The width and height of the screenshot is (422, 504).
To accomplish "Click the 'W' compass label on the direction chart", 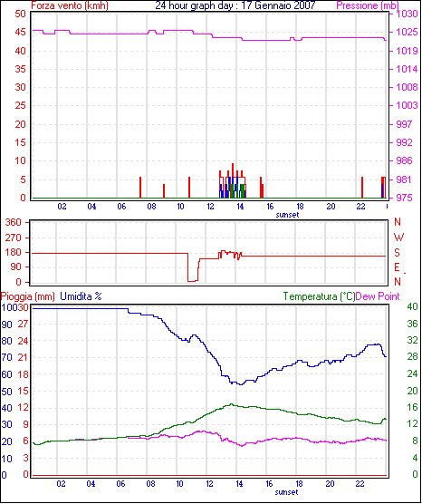I will click(398, 237).
